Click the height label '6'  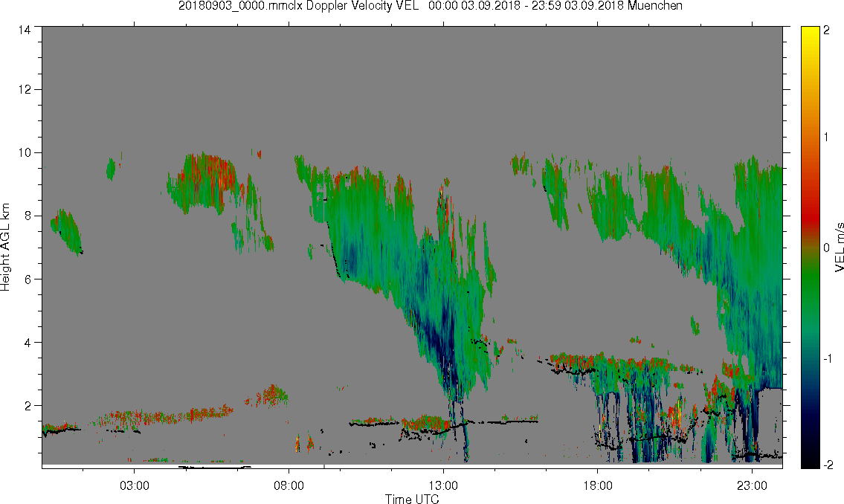[x=28, y=280]
